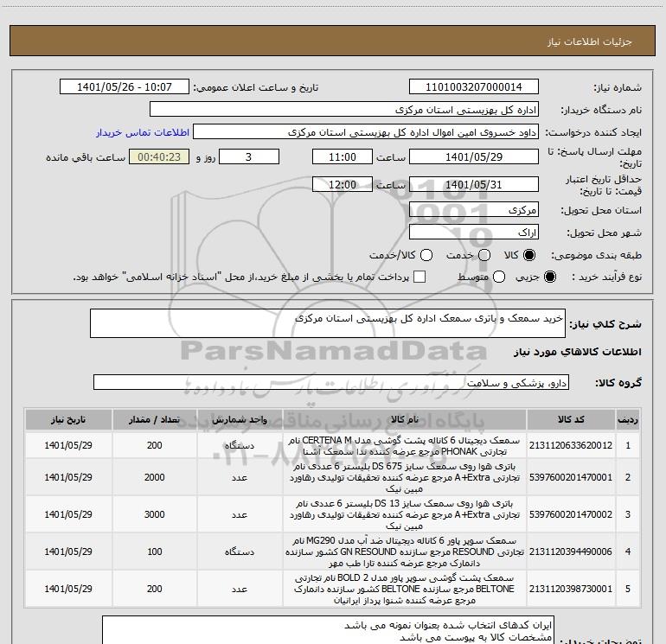The height and width of the screenshot is (644, 666).
Task: Click the request creator name field
Action: click(366, 132)
